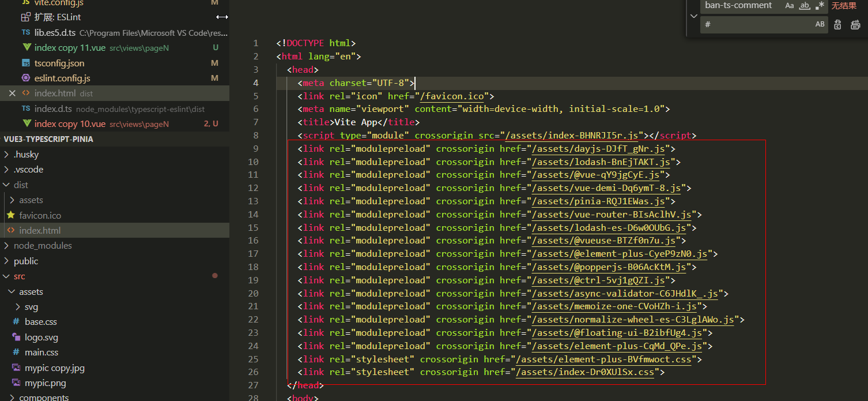Click the TS icon beside index.d.ts
This screenshot has width=868, height=401.
pos(26,108)
